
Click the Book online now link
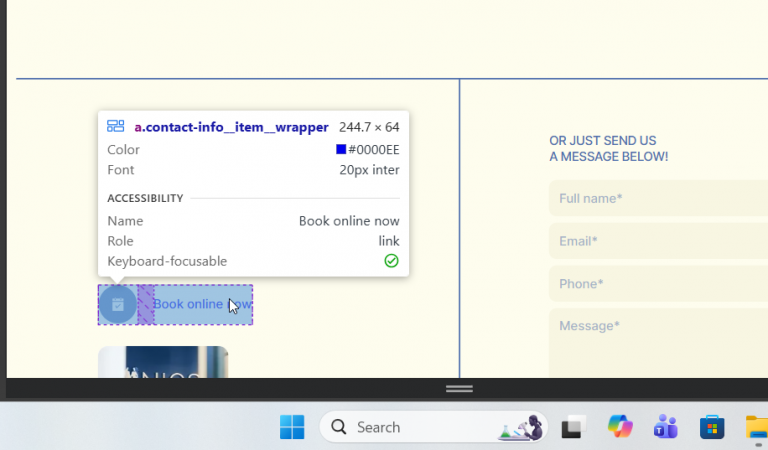[x=175, y=305]
